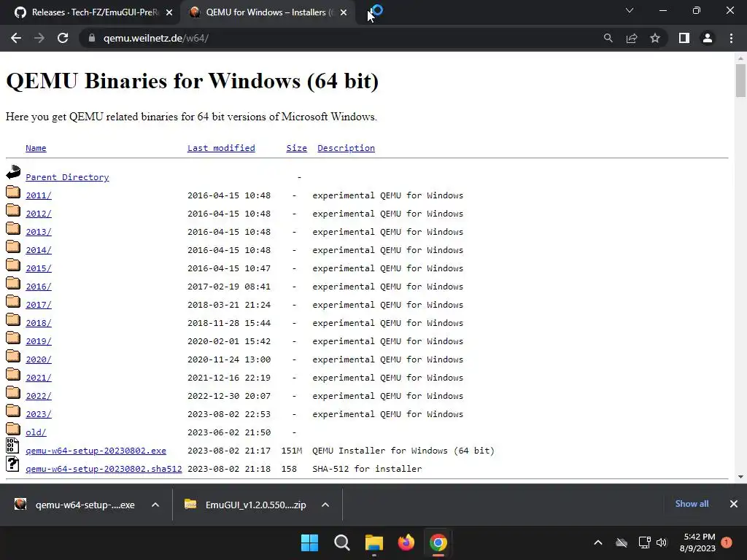The image size is (747, 560).
Task: Sort by Last modified column link
Action: click(x=221, y=148)
